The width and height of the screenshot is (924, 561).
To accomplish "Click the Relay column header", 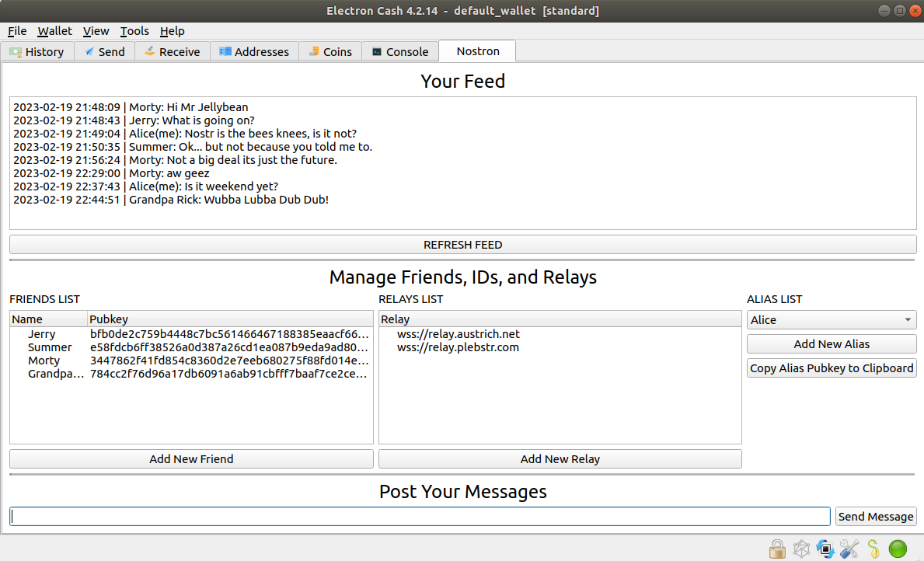I will [x=560, y=319].
